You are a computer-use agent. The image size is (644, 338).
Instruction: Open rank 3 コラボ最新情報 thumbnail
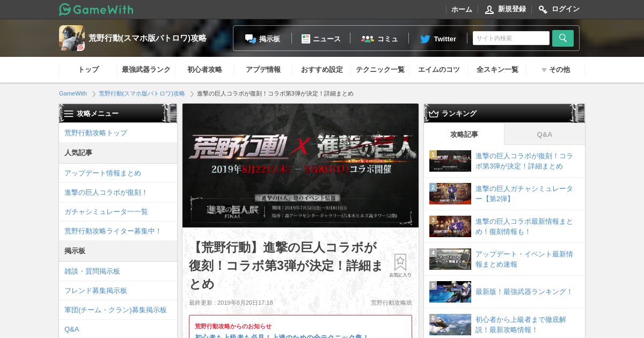click(x=450, y=226)
